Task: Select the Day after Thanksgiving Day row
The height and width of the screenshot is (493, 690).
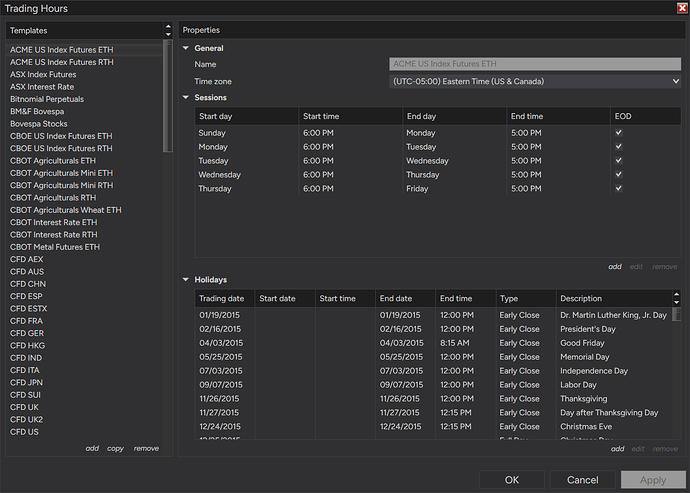Action: [x=433, y=412]
